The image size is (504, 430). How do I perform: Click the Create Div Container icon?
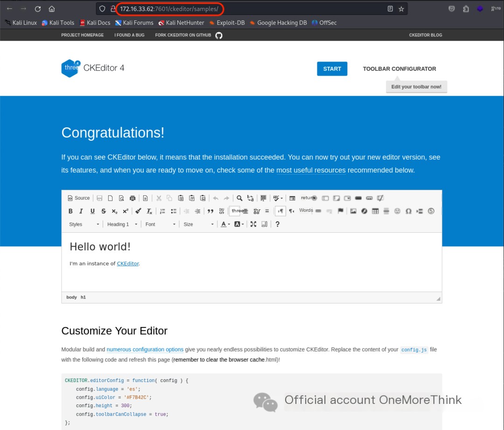click(x=222, y=211)
